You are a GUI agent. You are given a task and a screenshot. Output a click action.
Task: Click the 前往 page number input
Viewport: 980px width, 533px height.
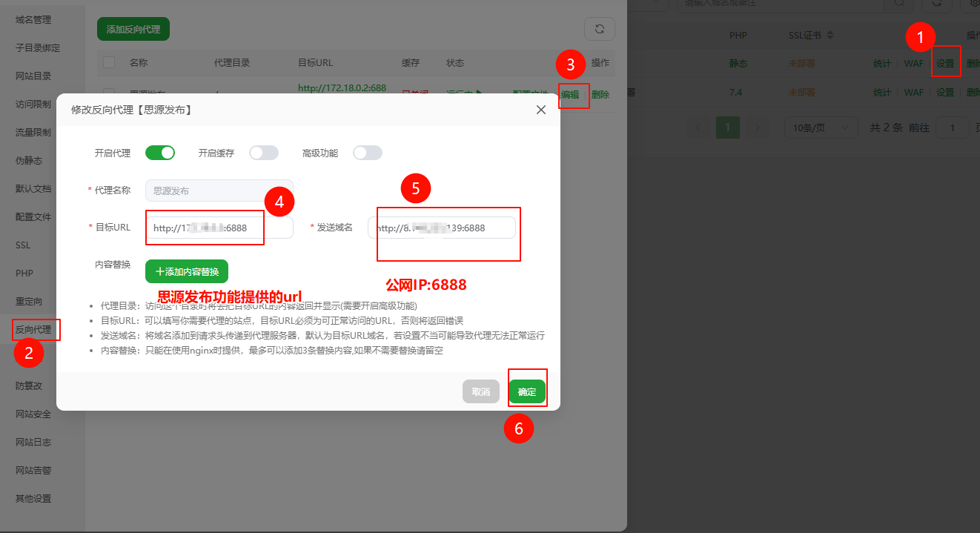click(953, 128)
